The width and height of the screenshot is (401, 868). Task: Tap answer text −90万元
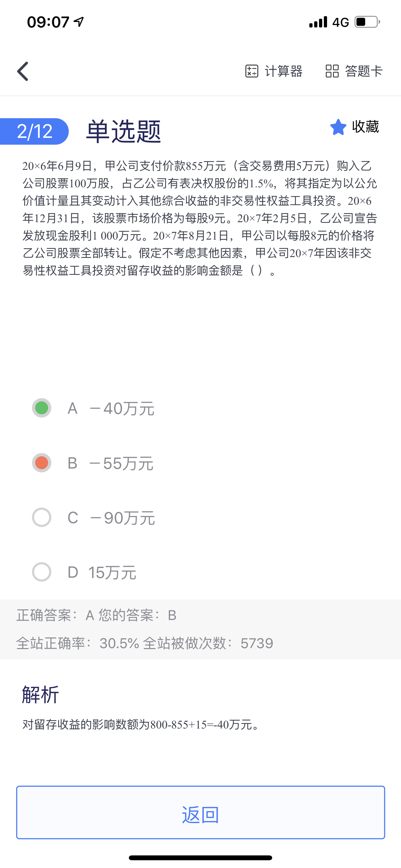123,518
